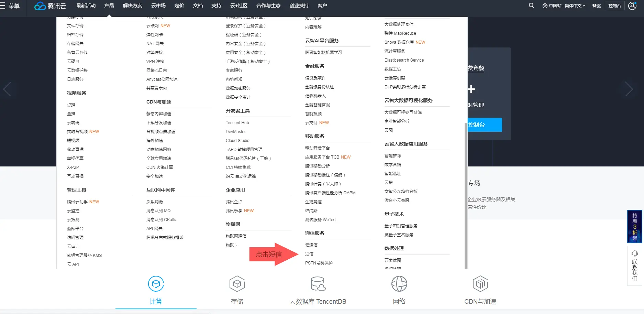
Task: Open the 文档 menu
Action: point(198,6)
